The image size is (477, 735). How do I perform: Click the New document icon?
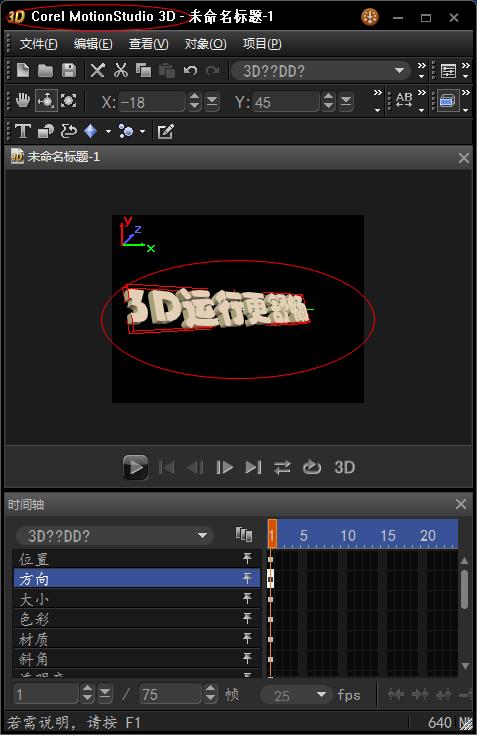(x=23, y=70)
